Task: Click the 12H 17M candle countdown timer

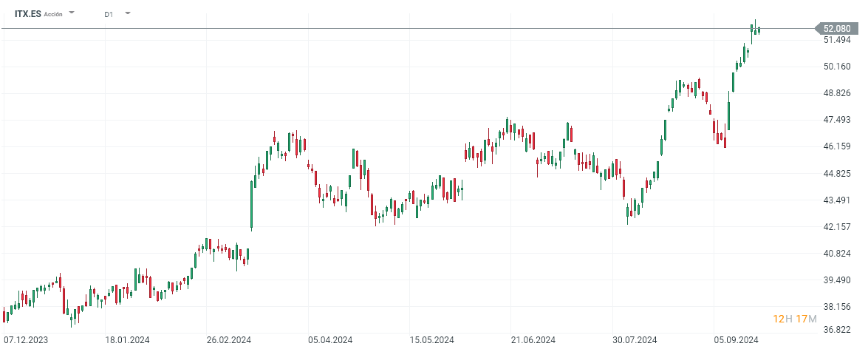Action: [x=795, y=319]
